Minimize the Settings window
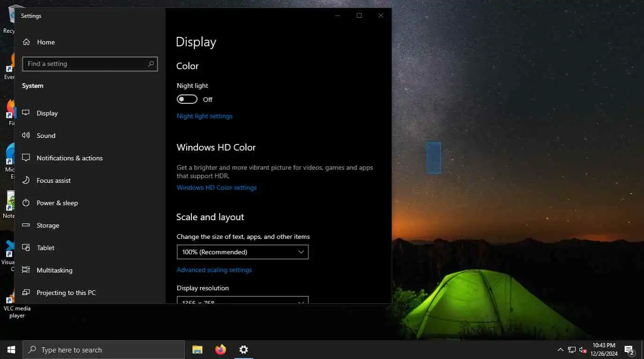This screenshot has height=359, width=644. 337,15
